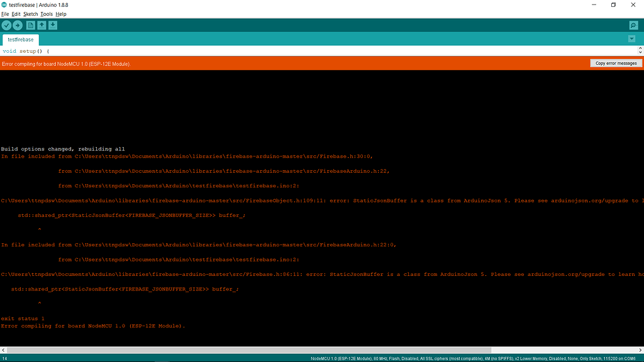Image resolution: width=644 pixels, height=362 pixels.
Task: Maximize or restore the Arduino window
Action: click(x=613, y=5)
